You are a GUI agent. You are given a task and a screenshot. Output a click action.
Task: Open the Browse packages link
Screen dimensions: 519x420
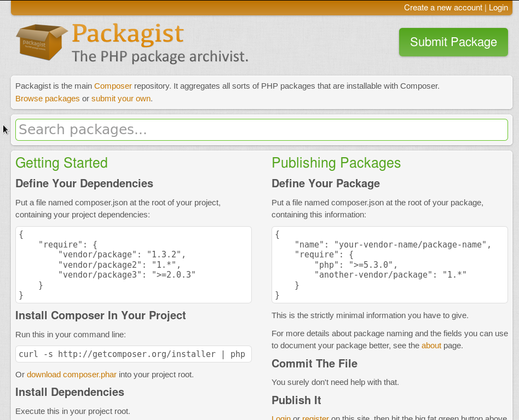point(47,99)
